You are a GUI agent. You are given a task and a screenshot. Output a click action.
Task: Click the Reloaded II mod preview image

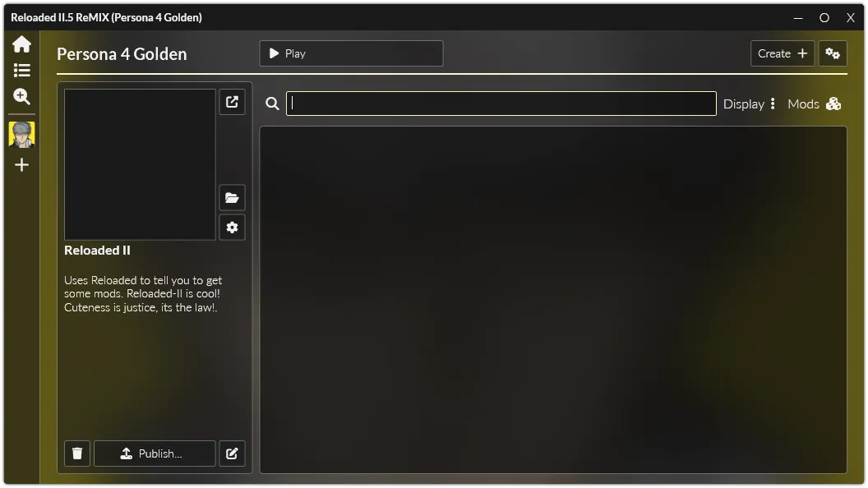pos(140,164)
